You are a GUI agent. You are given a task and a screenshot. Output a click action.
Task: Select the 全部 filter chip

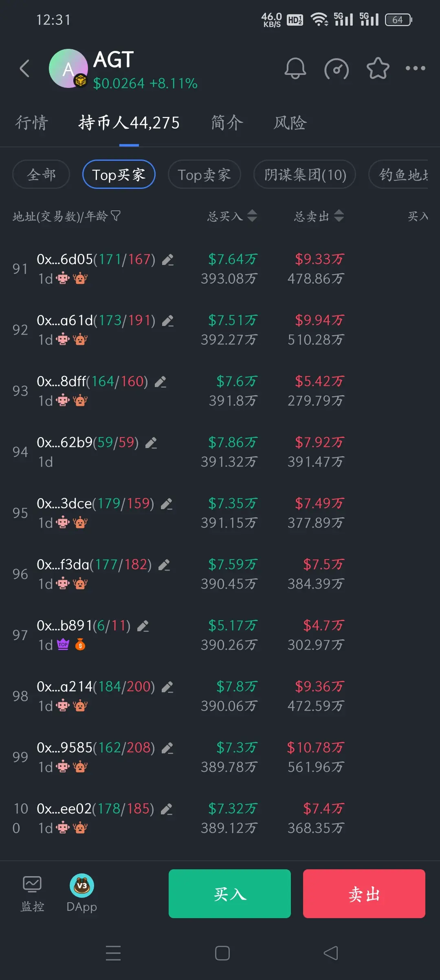(41, 175)
